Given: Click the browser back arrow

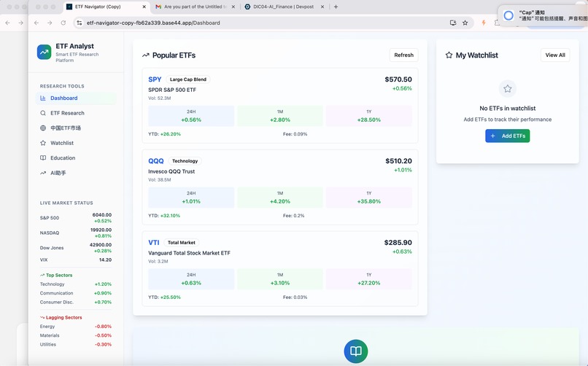Looking at the screenshot, I should pos(36,23).
